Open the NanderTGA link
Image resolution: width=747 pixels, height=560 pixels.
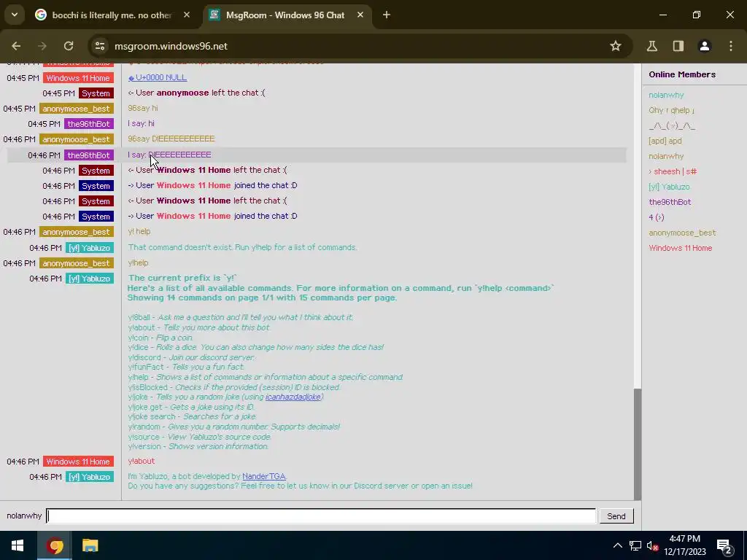pyautogui.click(x=264, y=476)
